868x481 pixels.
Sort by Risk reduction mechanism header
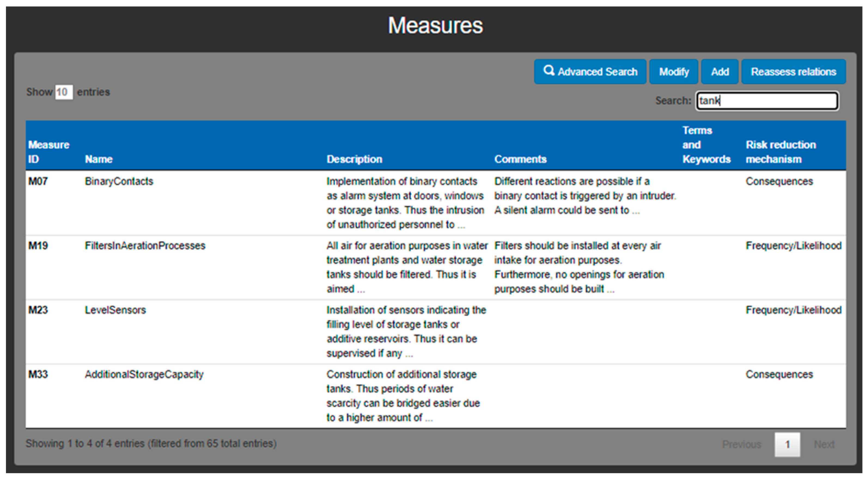click(780, 152)
